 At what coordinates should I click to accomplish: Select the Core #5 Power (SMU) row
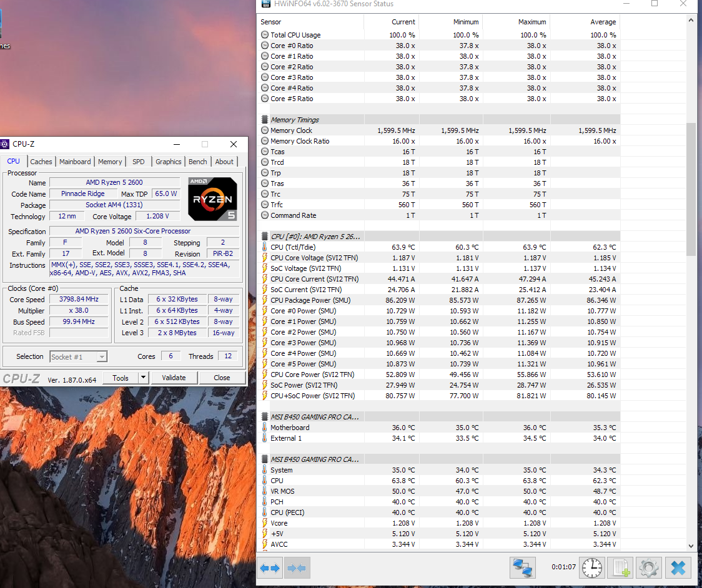438,364
